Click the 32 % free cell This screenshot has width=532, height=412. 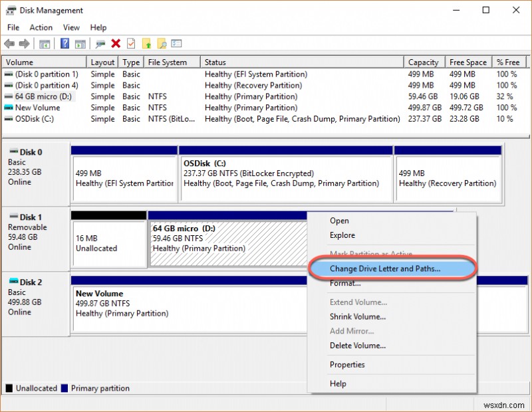505,96
